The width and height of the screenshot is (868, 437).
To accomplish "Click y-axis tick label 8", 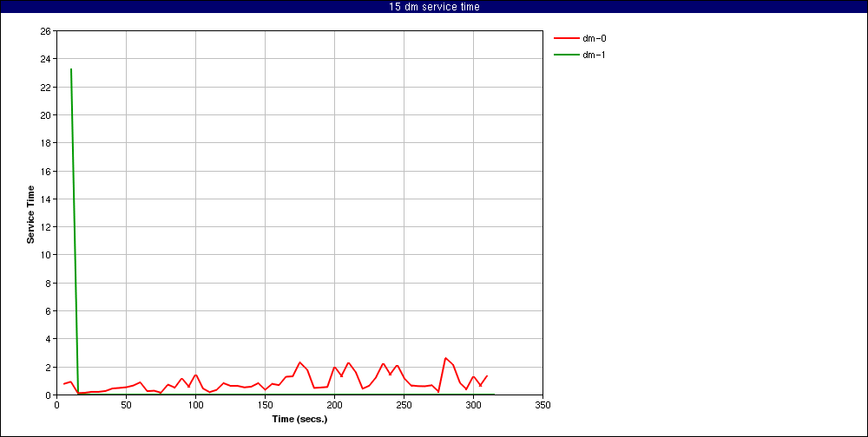I will point(48,283).
